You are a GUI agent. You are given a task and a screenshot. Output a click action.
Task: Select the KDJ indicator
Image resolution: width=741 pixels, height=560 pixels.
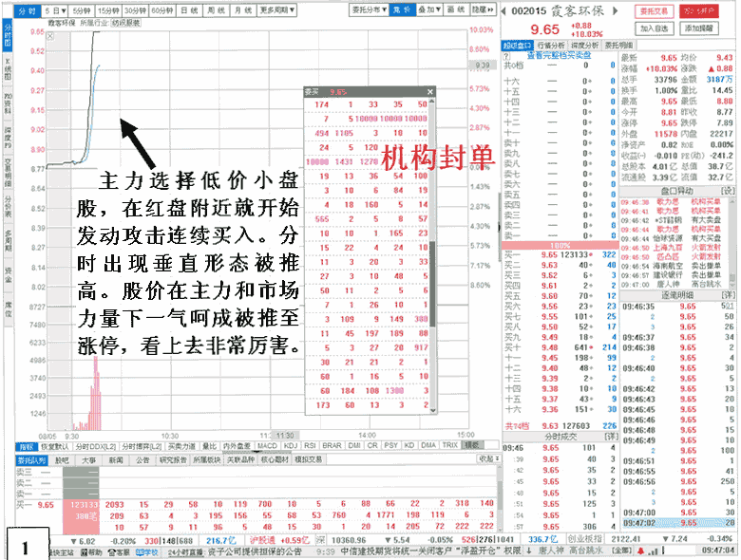(x=291, y=445)
